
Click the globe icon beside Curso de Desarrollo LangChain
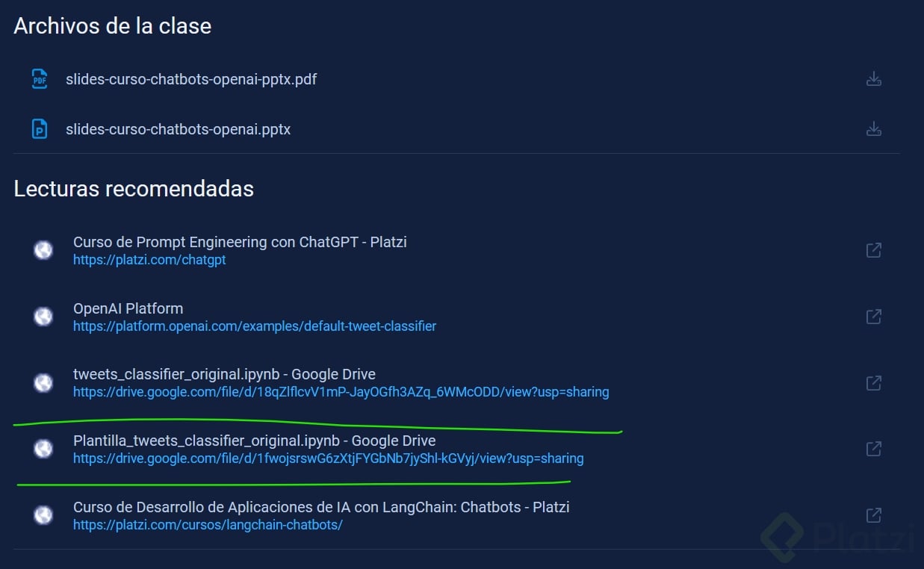click(x=43, y=515)
